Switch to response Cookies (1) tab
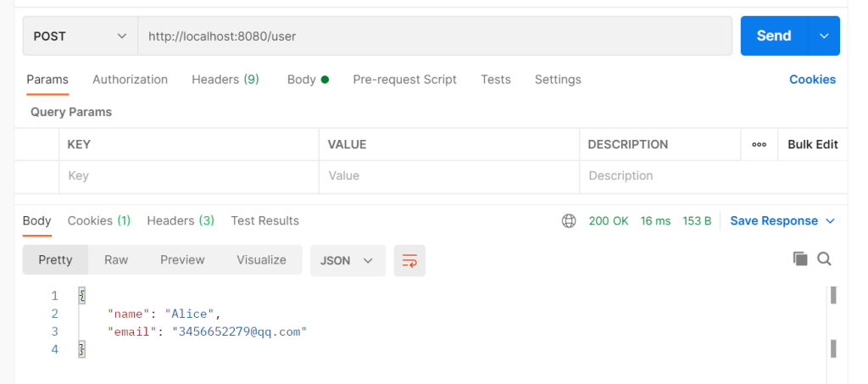This screenshot has width=868, height=384. coord(98,220)
